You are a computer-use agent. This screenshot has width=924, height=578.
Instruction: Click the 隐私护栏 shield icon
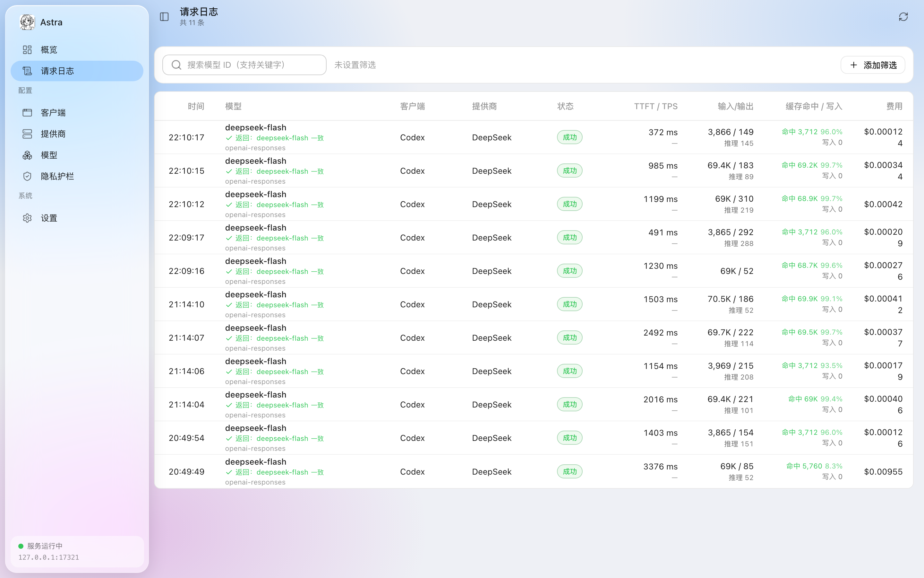tap(27, 176)
